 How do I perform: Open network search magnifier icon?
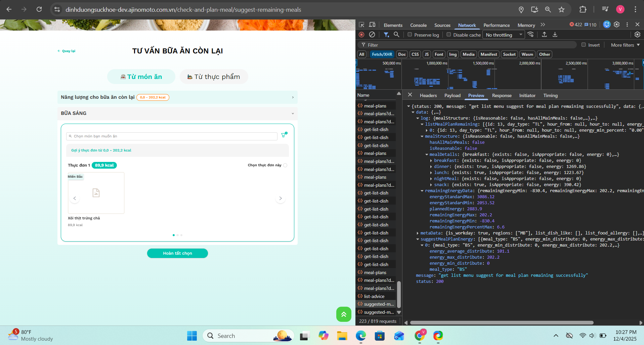click(396, 35)
